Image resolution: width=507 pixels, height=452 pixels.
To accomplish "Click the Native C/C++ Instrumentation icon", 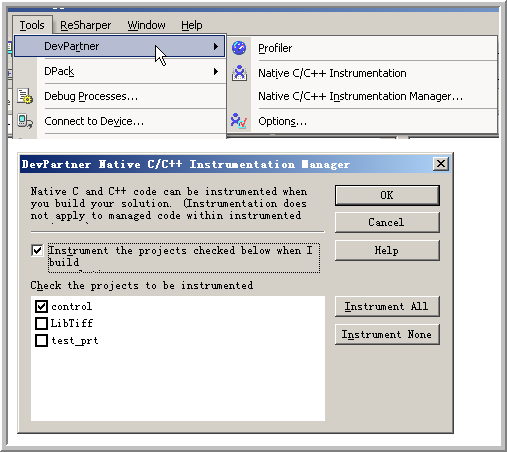I will 239,73.
